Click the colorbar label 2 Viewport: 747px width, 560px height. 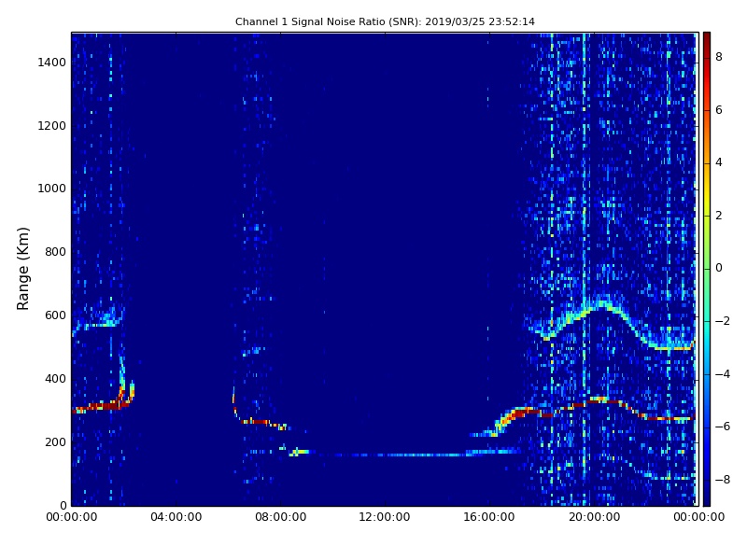719,216
